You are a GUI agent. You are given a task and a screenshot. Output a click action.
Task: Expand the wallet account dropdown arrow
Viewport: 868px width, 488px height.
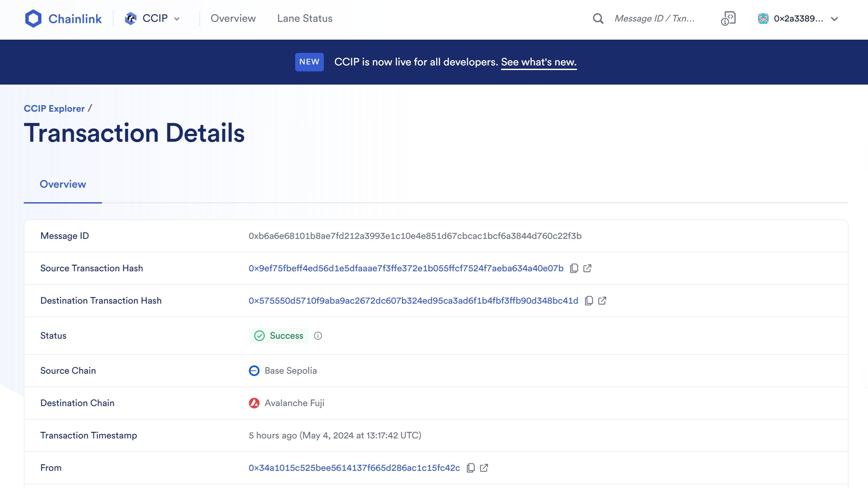pyautogui.click(x=834, y=19)
